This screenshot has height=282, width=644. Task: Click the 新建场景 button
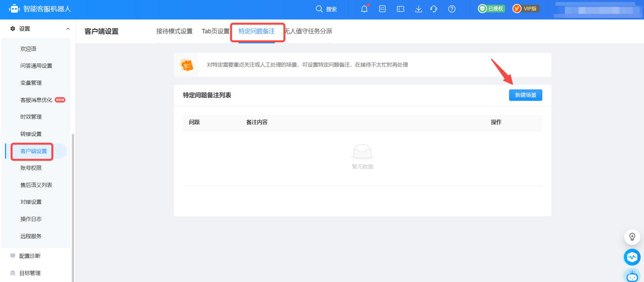(x=526, y=95)
